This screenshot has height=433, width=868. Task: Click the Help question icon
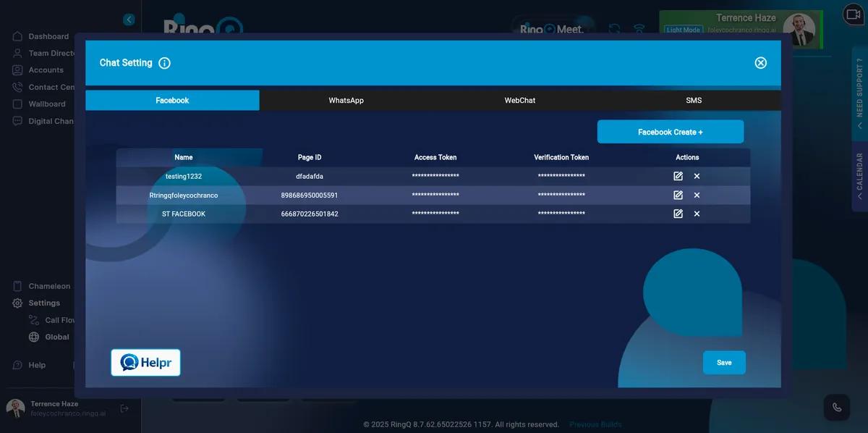coord(17,365)
